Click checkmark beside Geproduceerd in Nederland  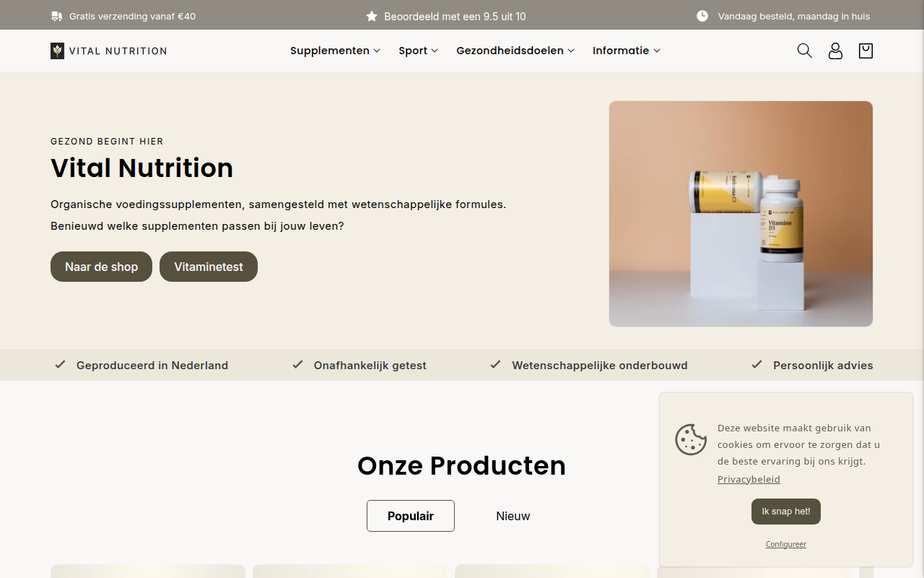point(60,365)
